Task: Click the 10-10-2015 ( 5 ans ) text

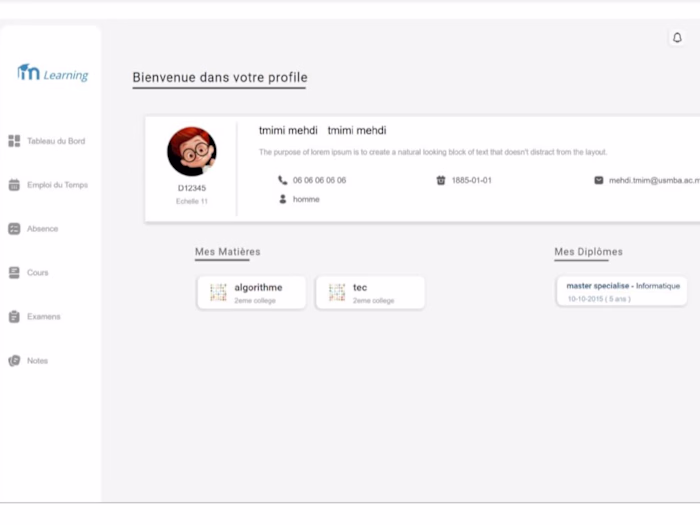Action: [x=599, y=299]
